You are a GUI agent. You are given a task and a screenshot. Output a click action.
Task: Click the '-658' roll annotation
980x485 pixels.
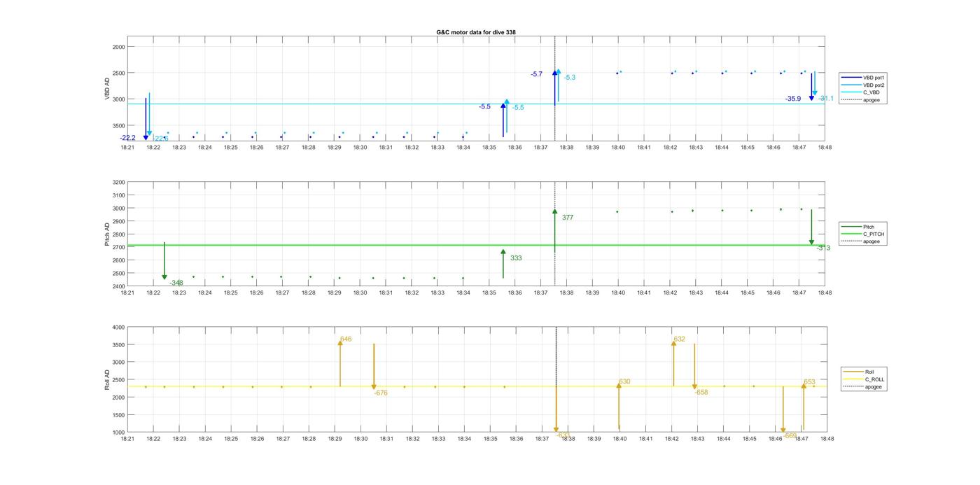point(701,393)
